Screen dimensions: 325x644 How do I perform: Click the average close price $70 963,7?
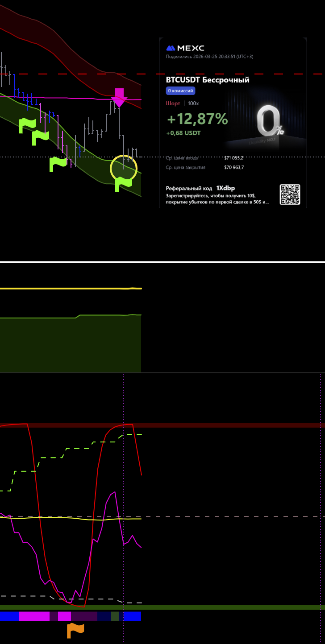[x=233, y=168]
